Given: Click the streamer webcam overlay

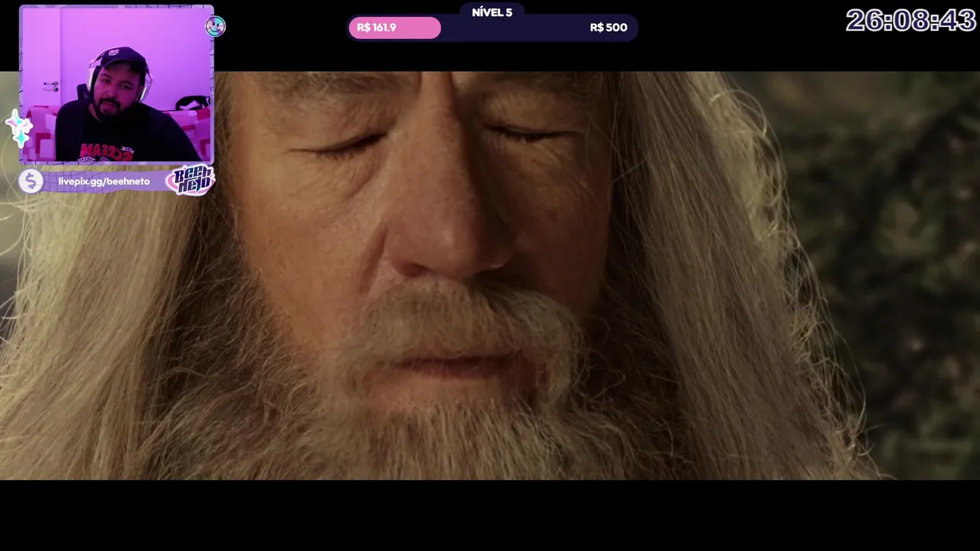Looking at the screenshot, I should [116, 85].
